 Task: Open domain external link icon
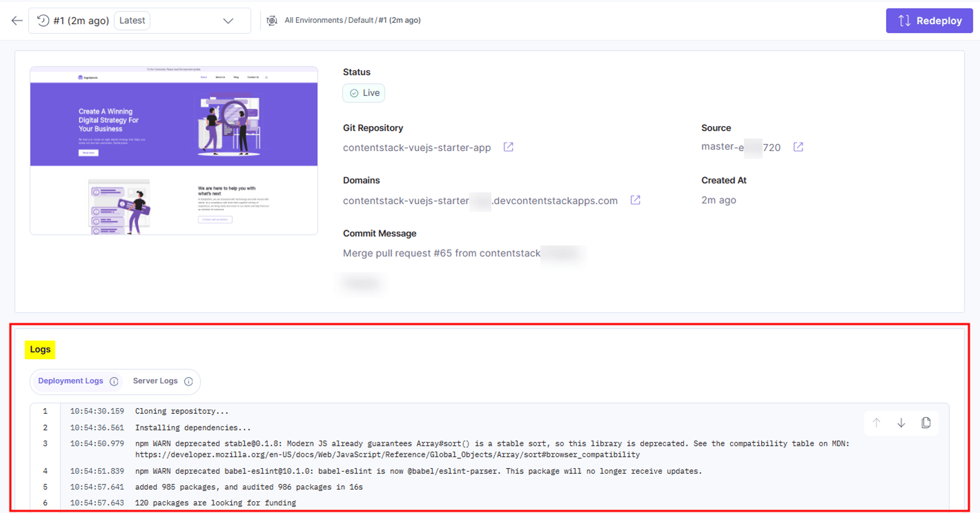click(635, 200)
